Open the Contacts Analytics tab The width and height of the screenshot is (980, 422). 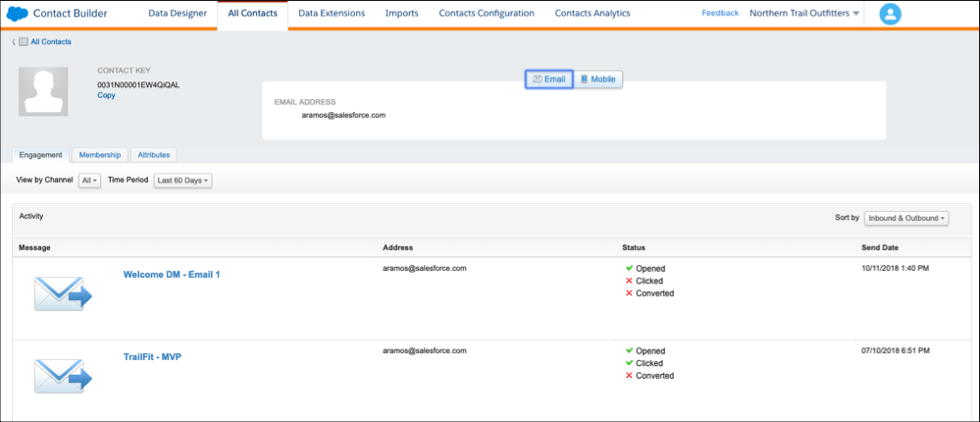pyautogui.click(x=593, y=13)
